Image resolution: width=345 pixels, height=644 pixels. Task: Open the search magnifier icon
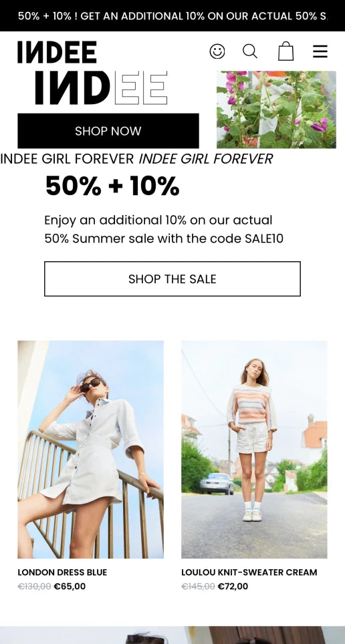tap(250, 51)
